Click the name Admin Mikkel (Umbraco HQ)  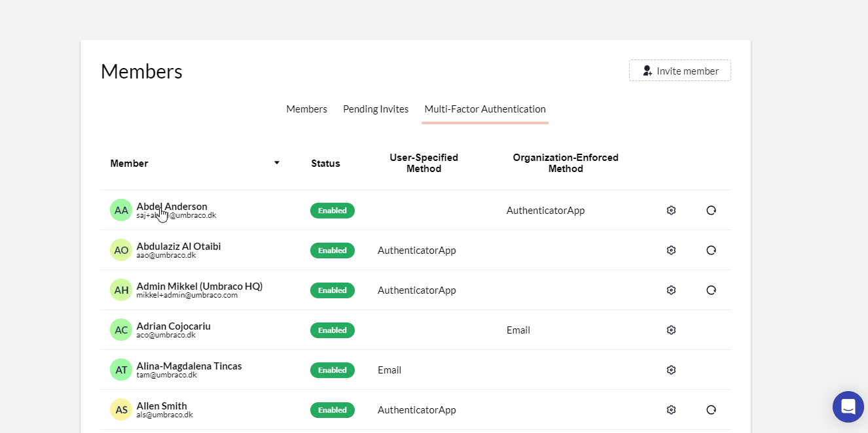[200, 286]
